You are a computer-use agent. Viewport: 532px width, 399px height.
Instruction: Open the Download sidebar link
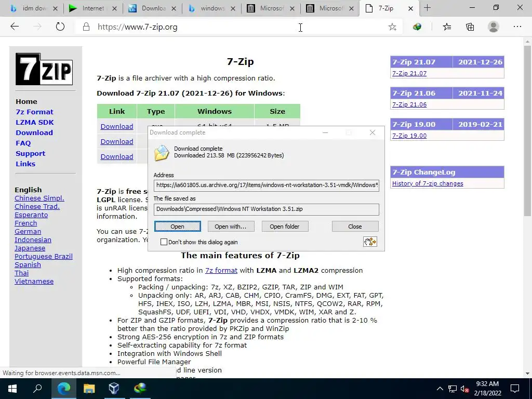pos(34,132)
